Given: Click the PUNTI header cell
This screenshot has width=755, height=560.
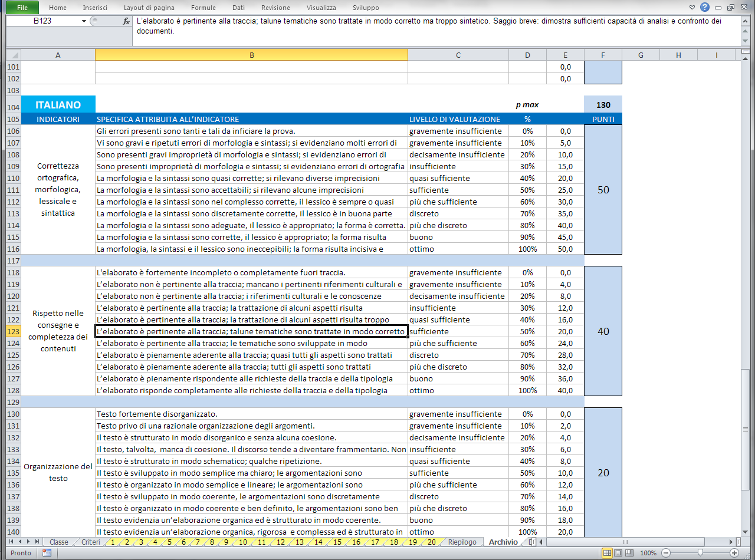Looking at the screenshot, I should pos(603,119).
